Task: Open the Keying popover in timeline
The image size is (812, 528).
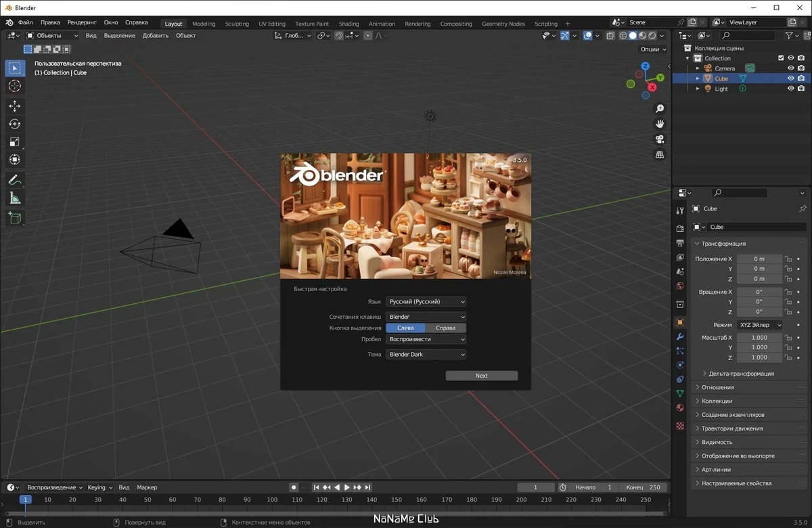Action: pos(99,487)
